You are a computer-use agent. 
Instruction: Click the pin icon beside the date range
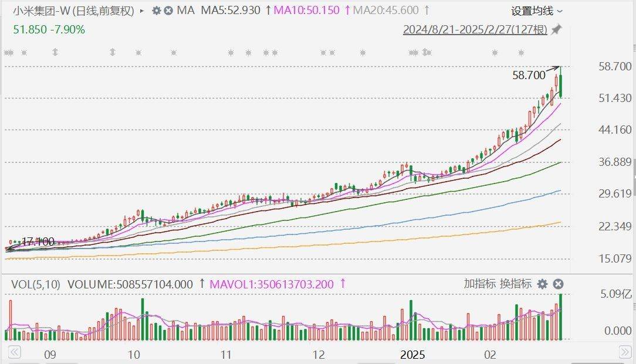(556, 29)
